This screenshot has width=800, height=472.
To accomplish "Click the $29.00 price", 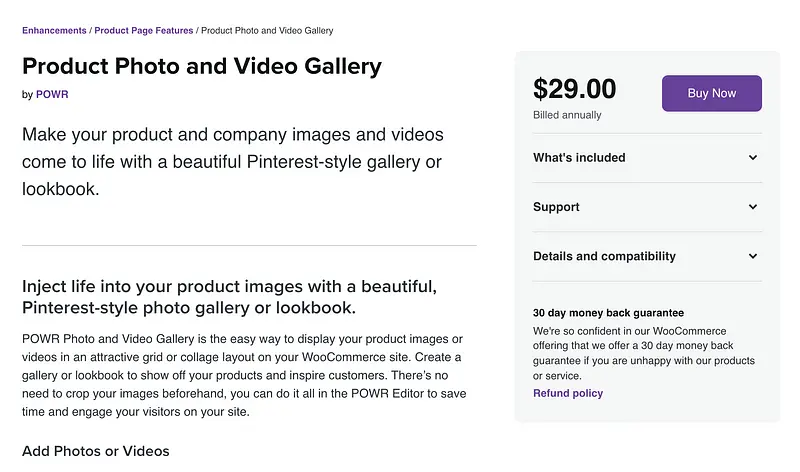I will point(575,90).
